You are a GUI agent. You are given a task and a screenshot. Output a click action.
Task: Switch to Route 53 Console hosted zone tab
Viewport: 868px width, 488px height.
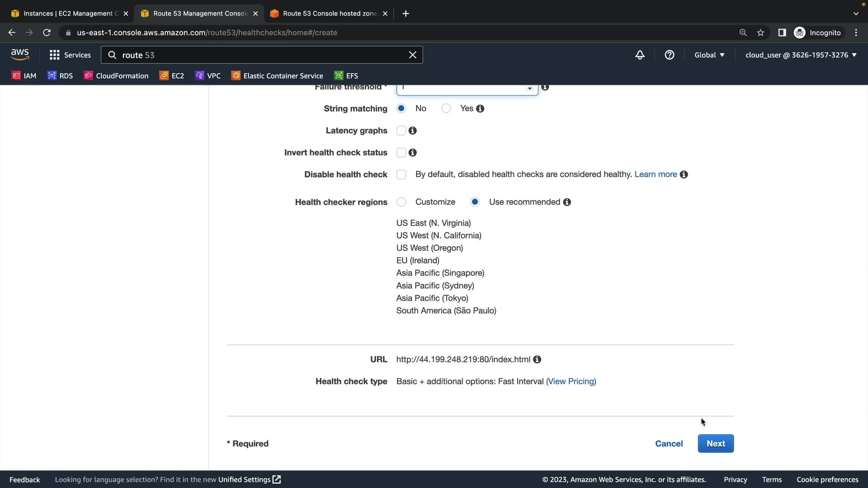[329, 14]
